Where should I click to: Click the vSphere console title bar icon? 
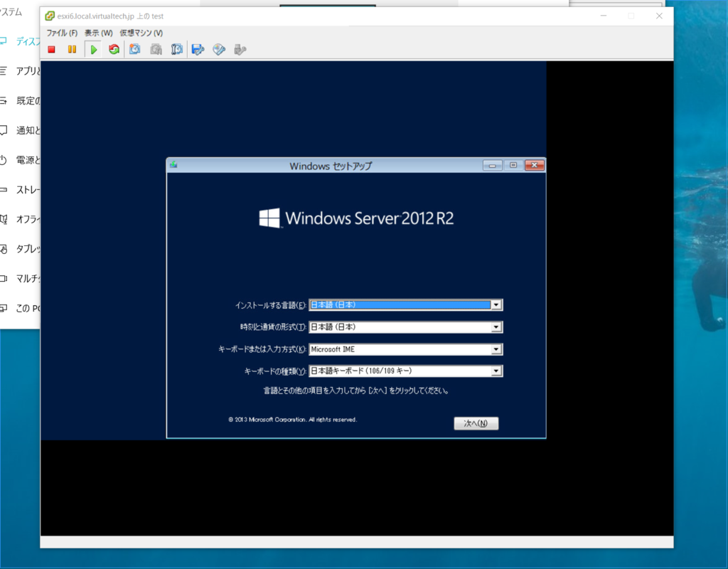click(x=49, y=16)
